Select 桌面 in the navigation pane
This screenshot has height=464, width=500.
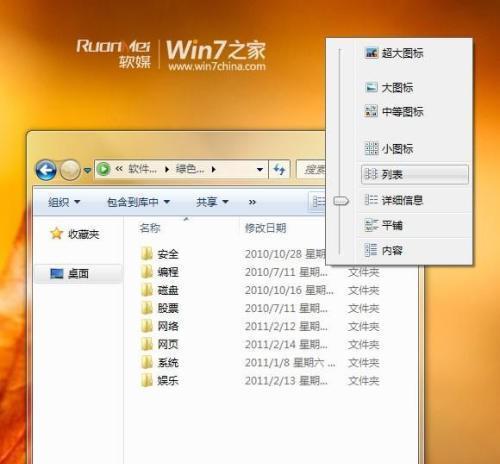click(78, 274)
